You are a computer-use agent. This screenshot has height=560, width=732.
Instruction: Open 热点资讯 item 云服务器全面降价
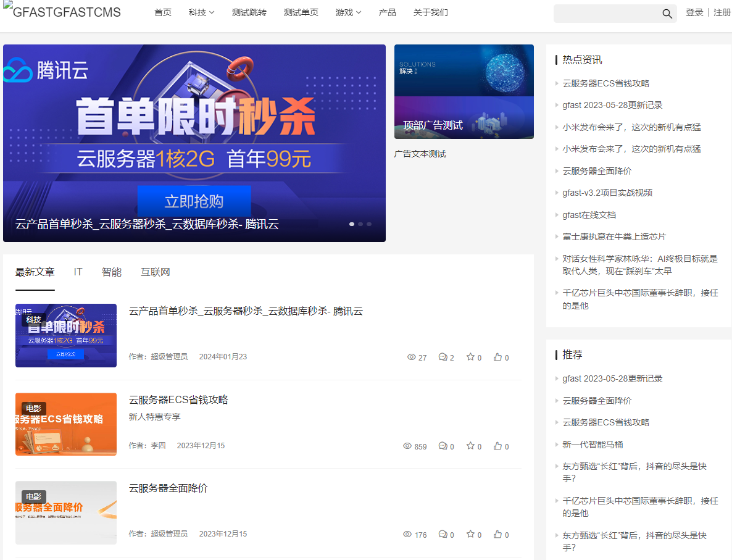(597, 171)
